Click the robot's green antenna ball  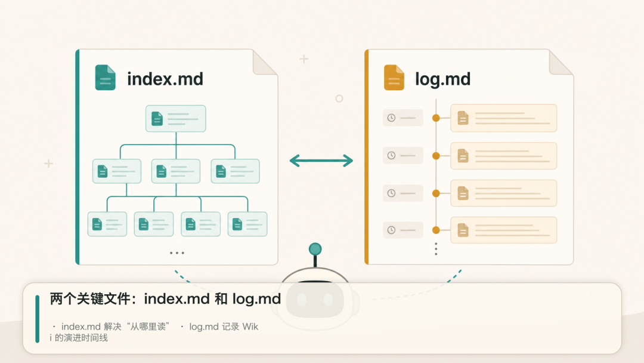tap(315, 249)
